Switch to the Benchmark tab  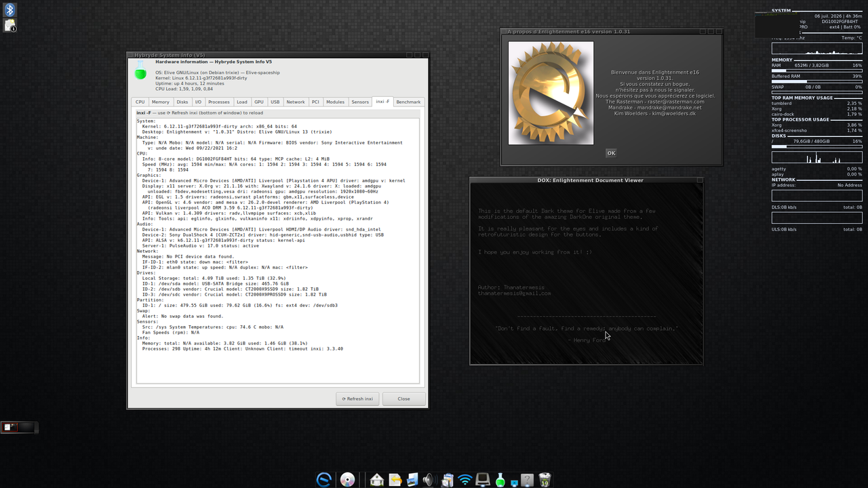tap(408, 102)
